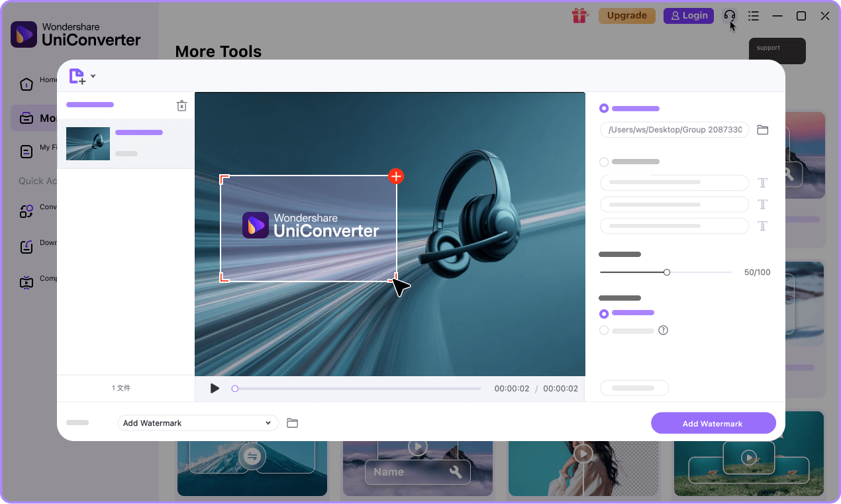Click the third text watermark input field
841x504 pixels.
click(674, 227)
